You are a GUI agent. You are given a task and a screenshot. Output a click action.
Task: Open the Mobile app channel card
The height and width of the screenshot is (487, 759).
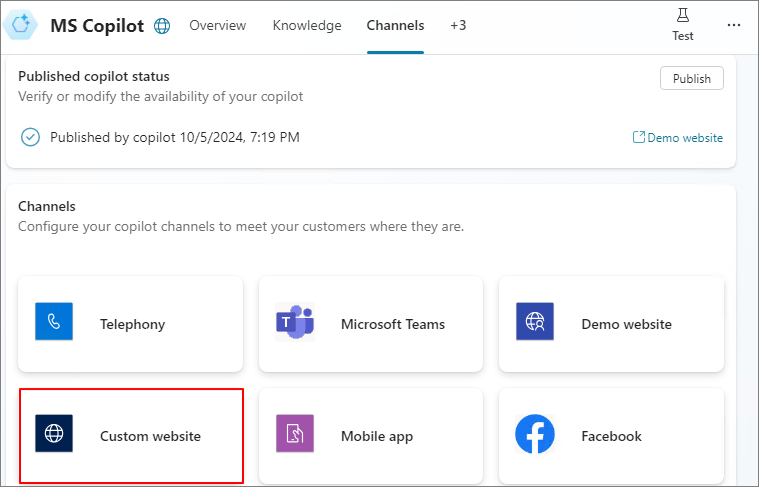click(x=371, y=435)
